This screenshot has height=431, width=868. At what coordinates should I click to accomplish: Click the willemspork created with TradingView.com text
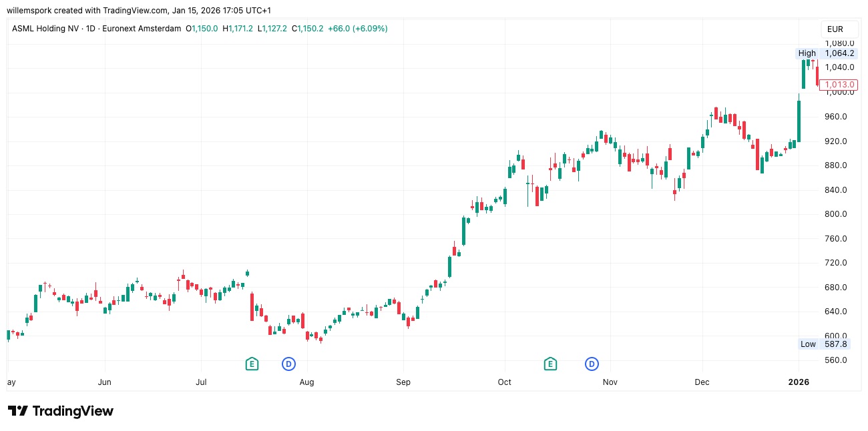(93, 11)
